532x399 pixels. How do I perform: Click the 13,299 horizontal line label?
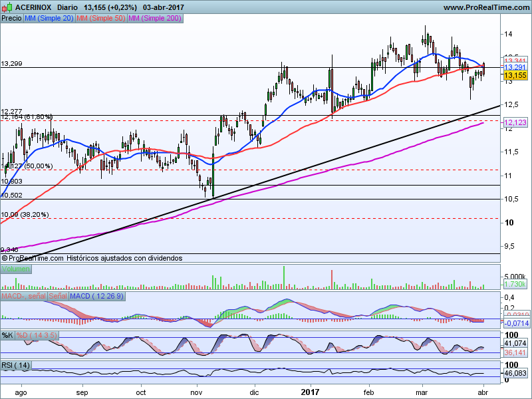[x=11, y=64]
